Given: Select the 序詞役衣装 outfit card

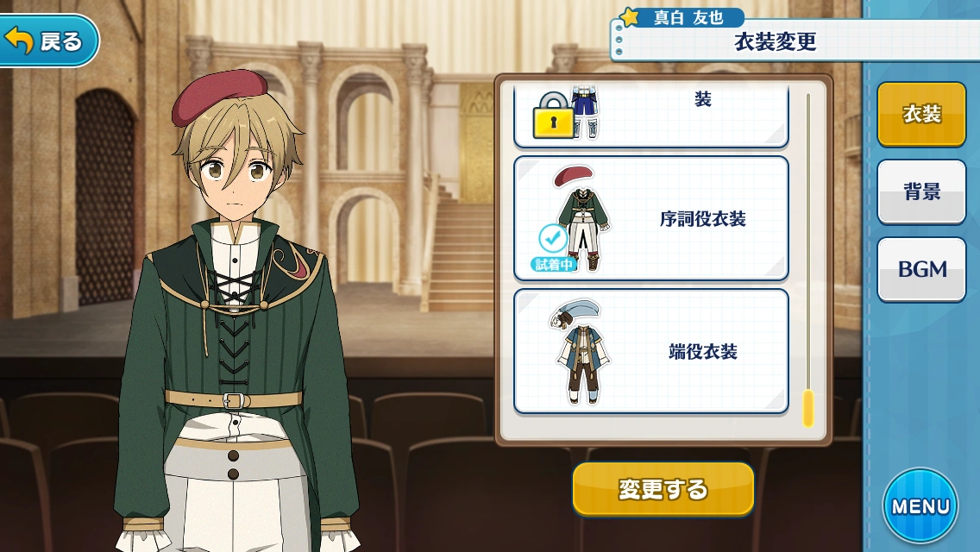Looking at the screenshot, I should pos(650,219).
